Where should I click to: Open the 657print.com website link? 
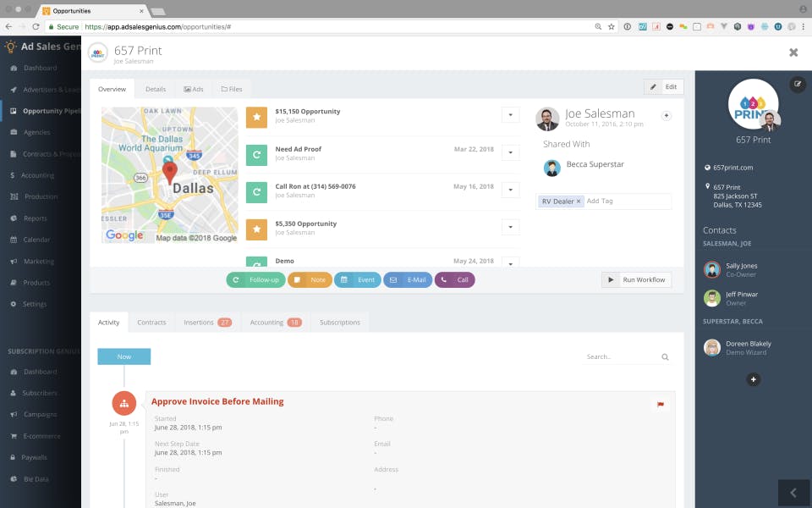pos(732,168)
